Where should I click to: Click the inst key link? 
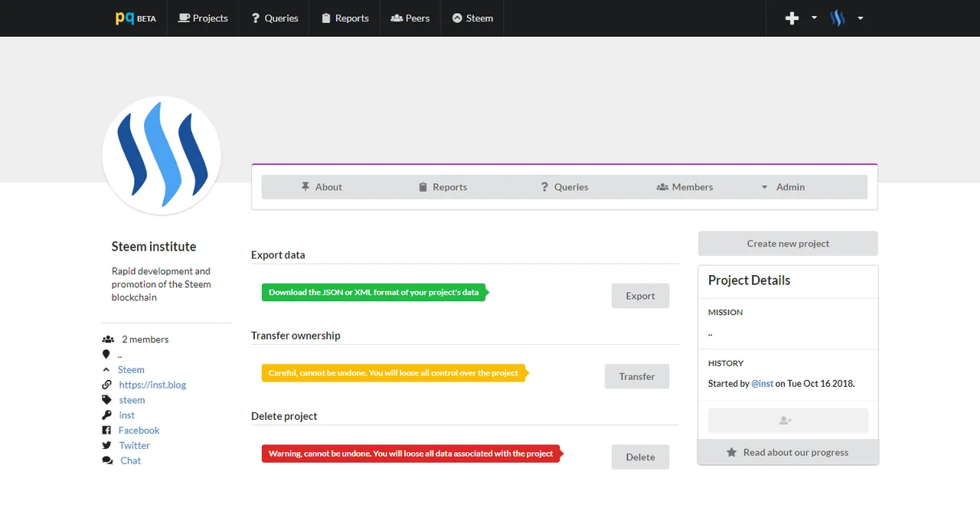tap(127, 415)
